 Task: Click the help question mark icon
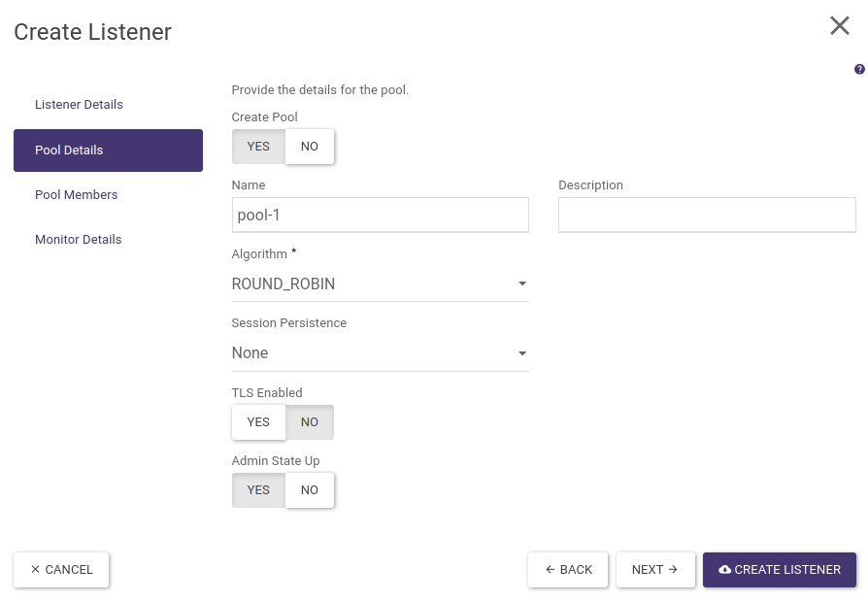[x=859, y=70]
